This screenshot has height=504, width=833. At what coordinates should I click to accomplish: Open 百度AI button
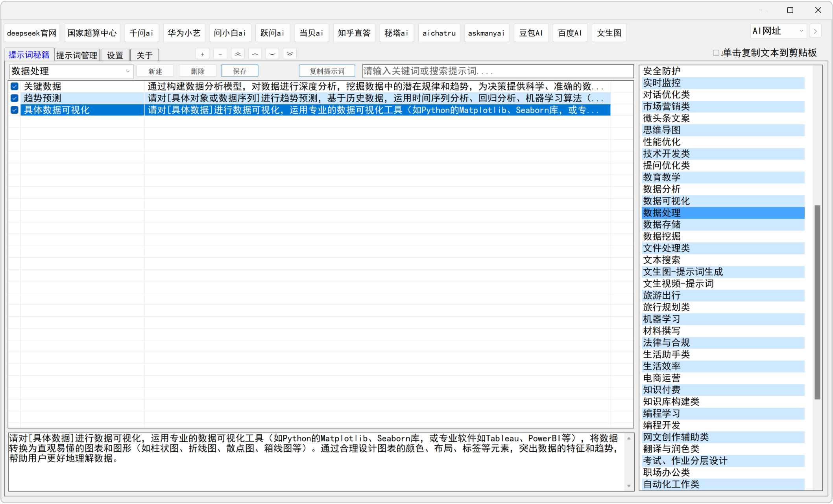tap(570, 33)
